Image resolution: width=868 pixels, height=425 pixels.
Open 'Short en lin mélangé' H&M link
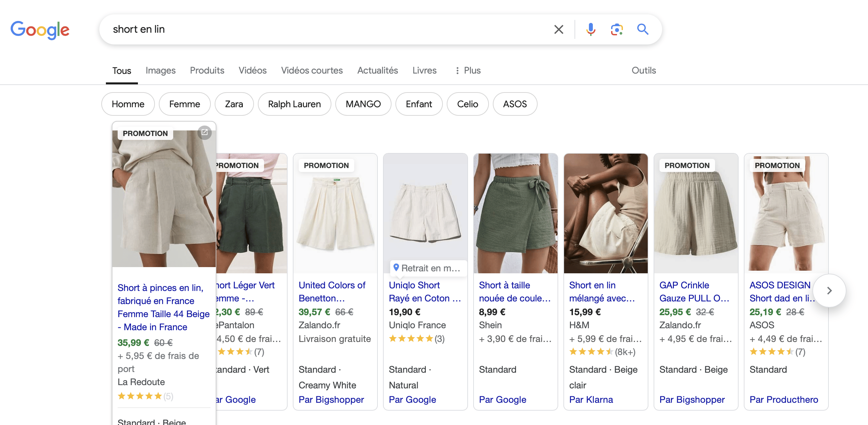(x=602, y=292)
